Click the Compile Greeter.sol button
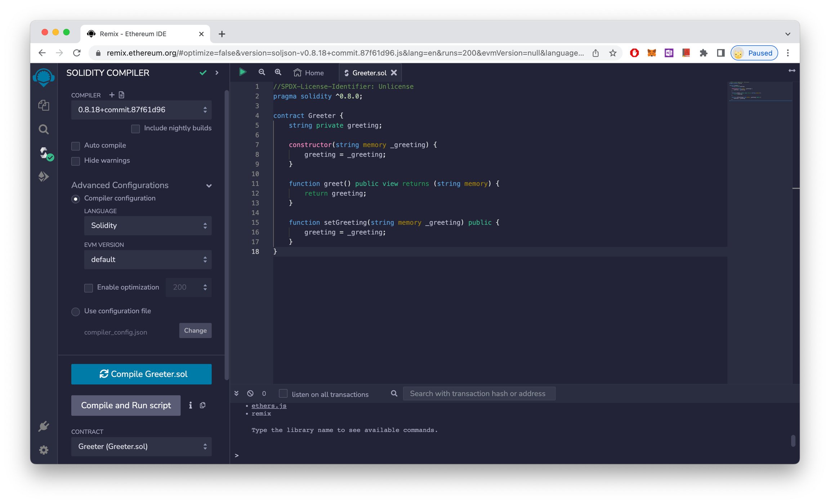830x504 pixels. point(141,374)
